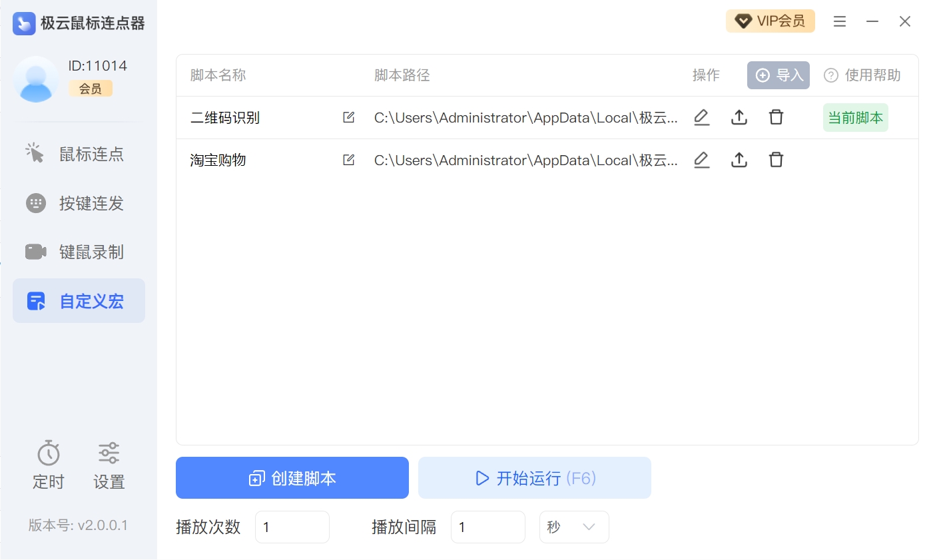This screenshot has width=933, height=560.
Task: Click the edit pencil icon for 二维码识别 script
Action: point(701,117)
